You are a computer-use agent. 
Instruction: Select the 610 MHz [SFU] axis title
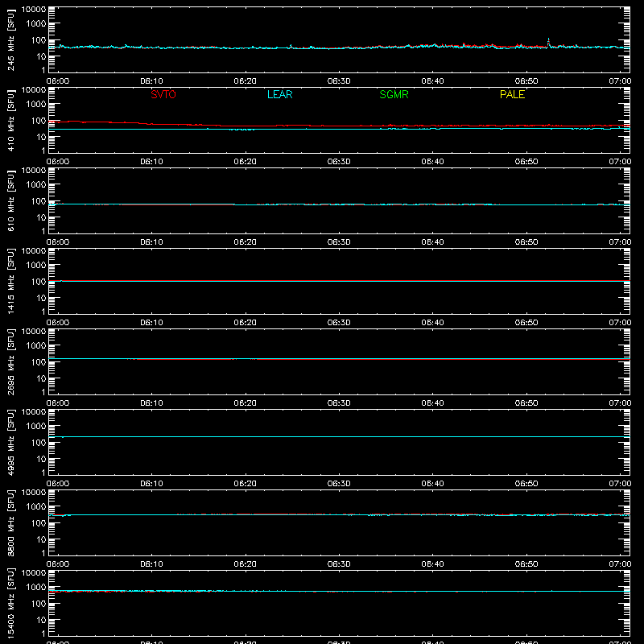(x=11, y=200)
